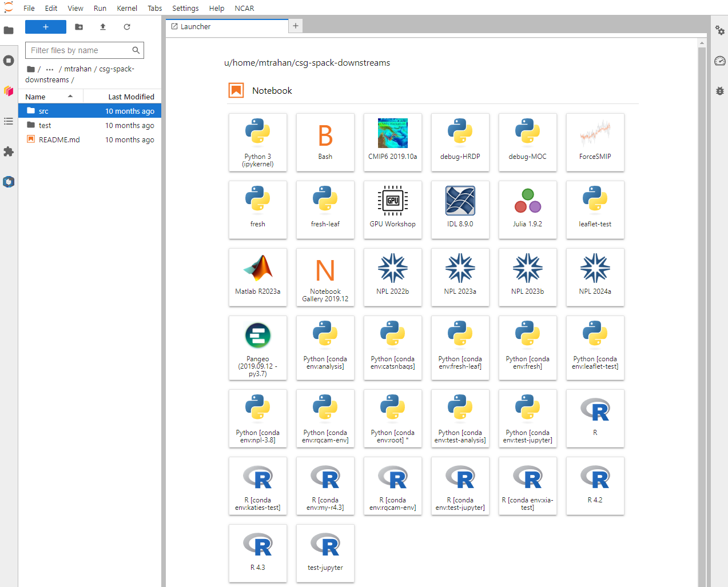
Task: Navigate to mtrahan in the breadcrumb
Action: [x=78, y=69]
